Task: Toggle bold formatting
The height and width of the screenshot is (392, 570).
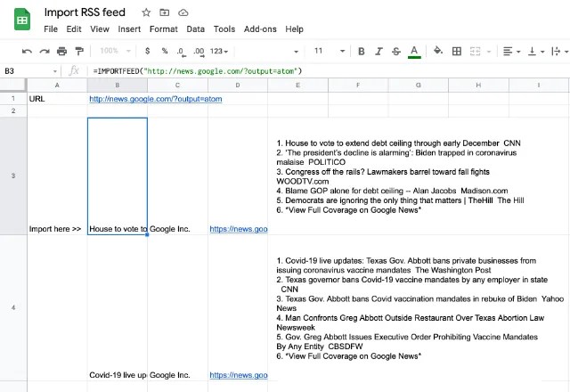Action: 362,52
